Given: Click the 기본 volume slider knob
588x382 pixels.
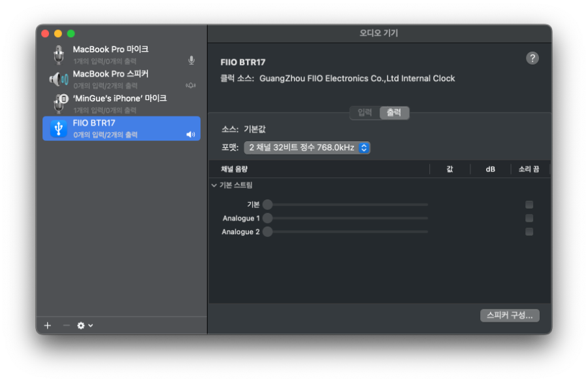Looking at the screenshot, I should click(x=267, y=205).
